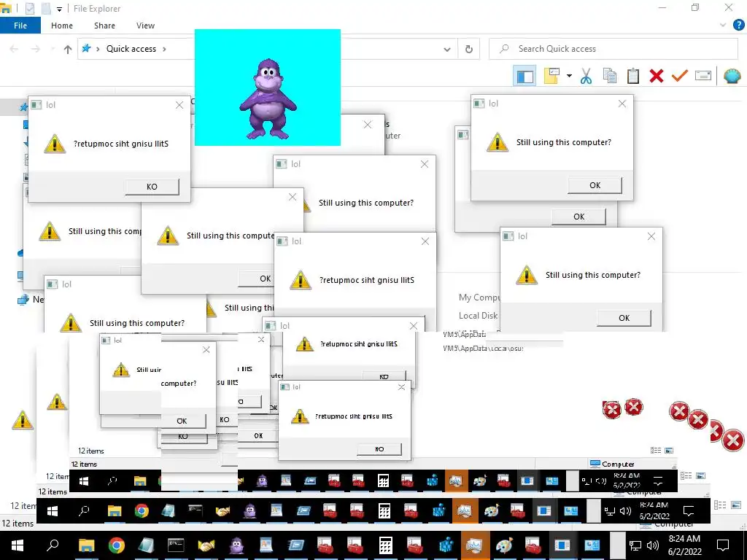Click the volume speaker on the bottom taskbar
The width and height of the screenshot is (747, 560).
click(653, 545)
